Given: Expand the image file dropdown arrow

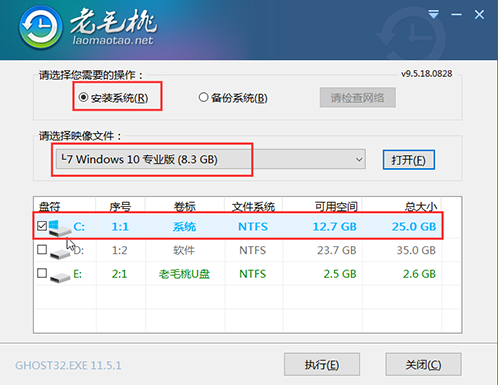Looking at the screenshot, I should click(x=359, y=159).
